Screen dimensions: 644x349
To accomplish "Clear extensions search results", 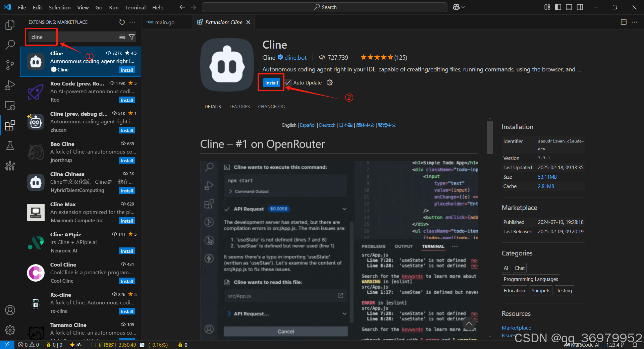I will point(122,37).
